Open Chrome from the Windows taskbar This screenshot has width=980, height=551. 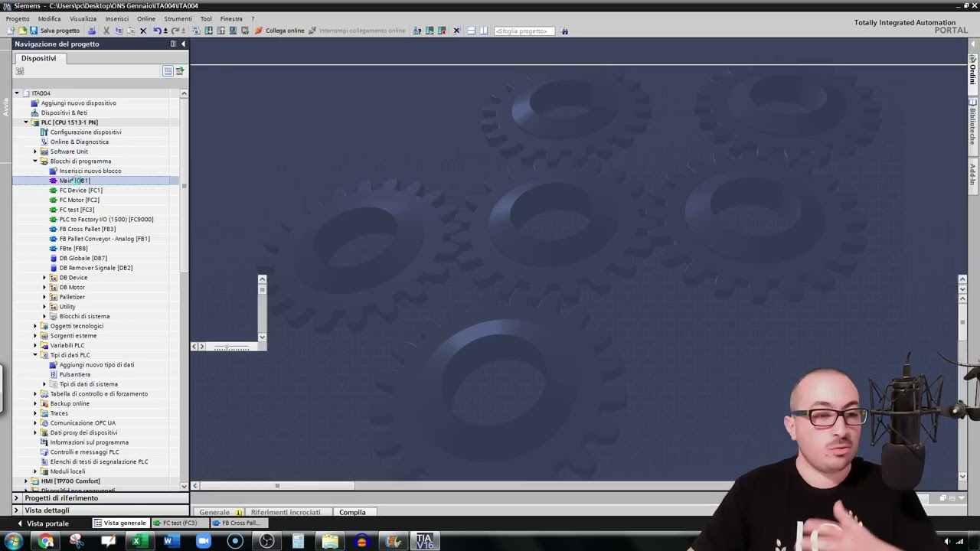pos(46,541)
